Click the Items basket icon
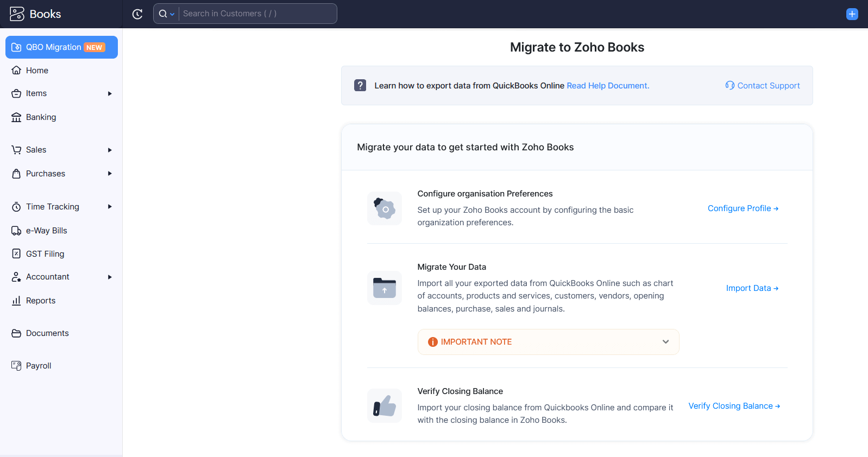Image resolution: width=868 pixels, height=457 pixels. (16, 93)
